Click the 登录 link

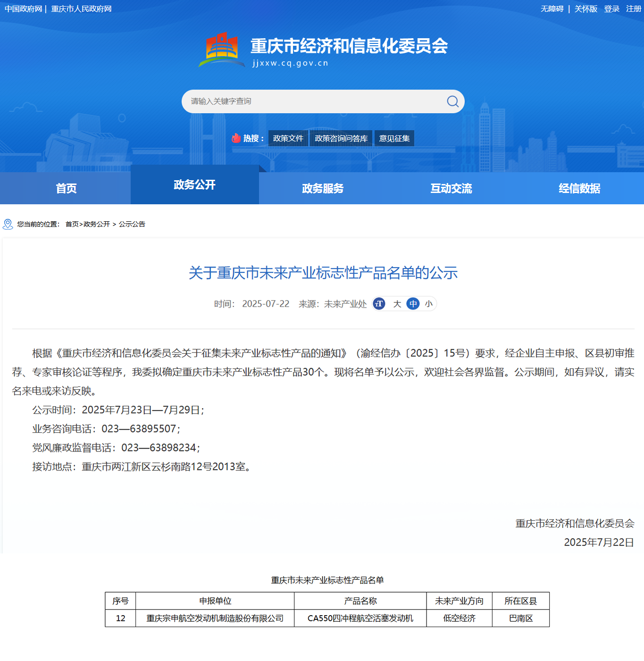pos(611,8)
